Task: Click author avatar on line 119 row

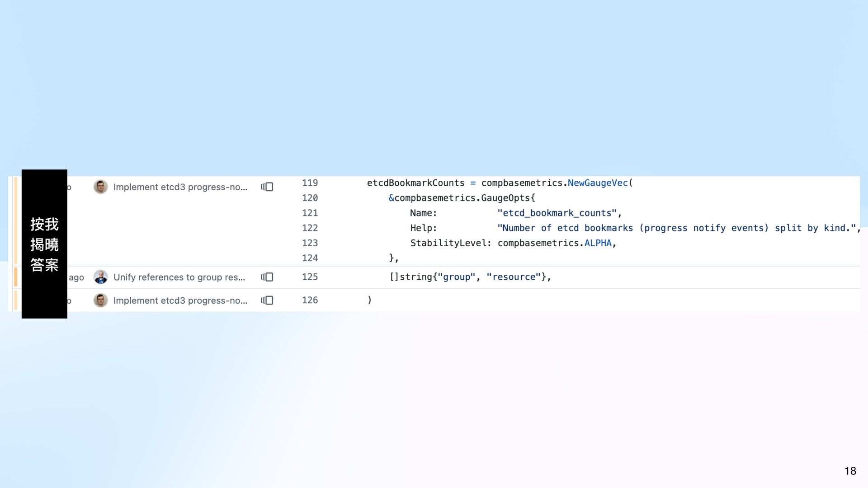Action: (100, 187)
